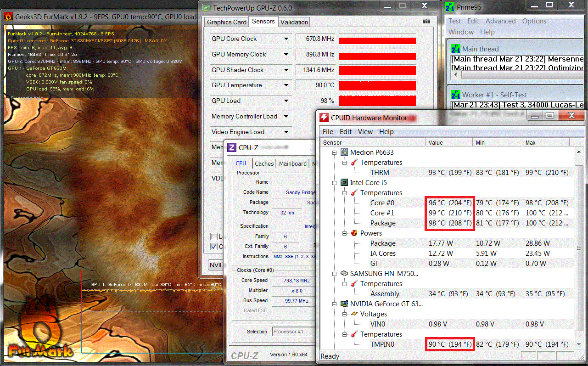Open the View menu in Hardware Monitor
This screenshot has height=366, width=588.
[x=365, y=132]
